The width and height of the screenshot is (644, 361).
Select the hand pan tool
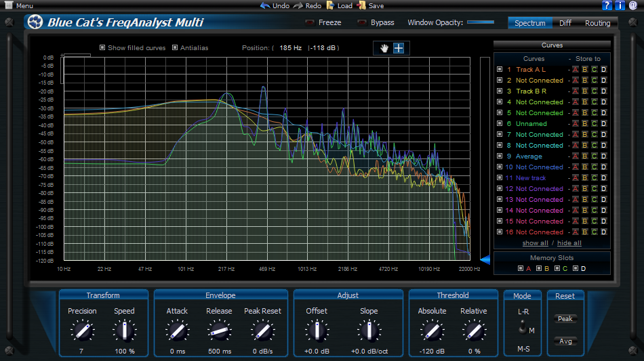[x=384, y=47]
